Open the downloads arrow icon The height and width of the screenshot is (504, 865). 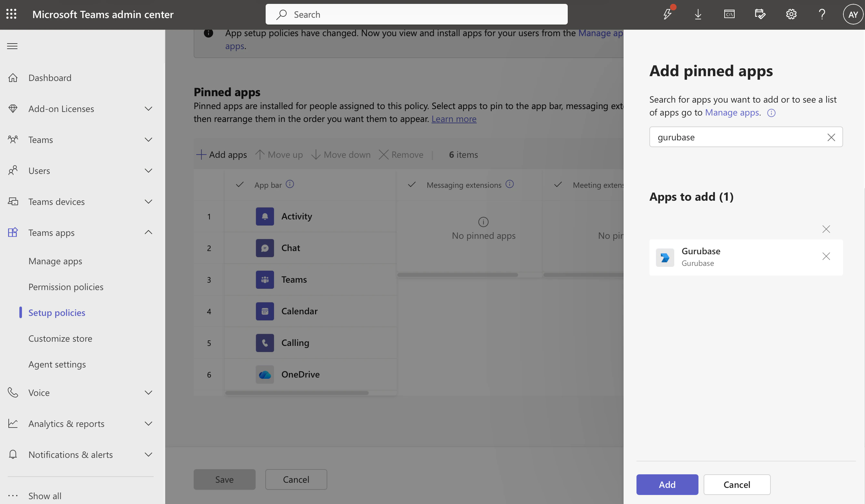tap(698, 14)
